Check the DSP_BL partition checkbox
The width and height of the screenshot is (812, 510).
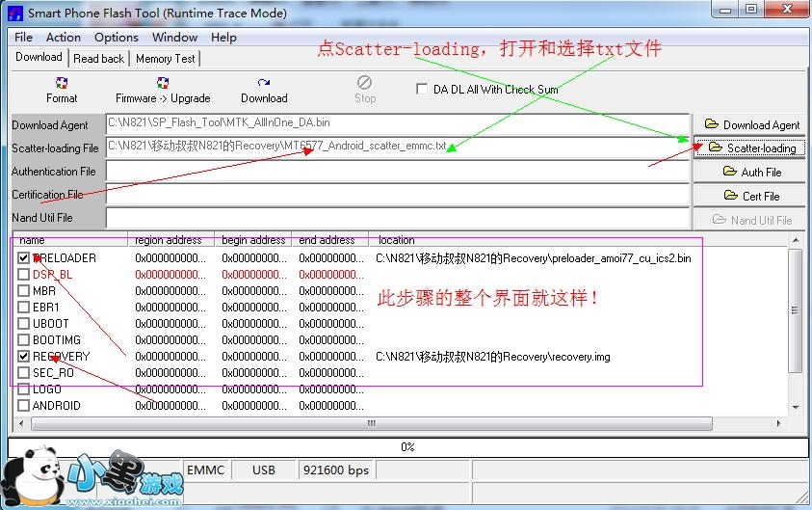23,274
